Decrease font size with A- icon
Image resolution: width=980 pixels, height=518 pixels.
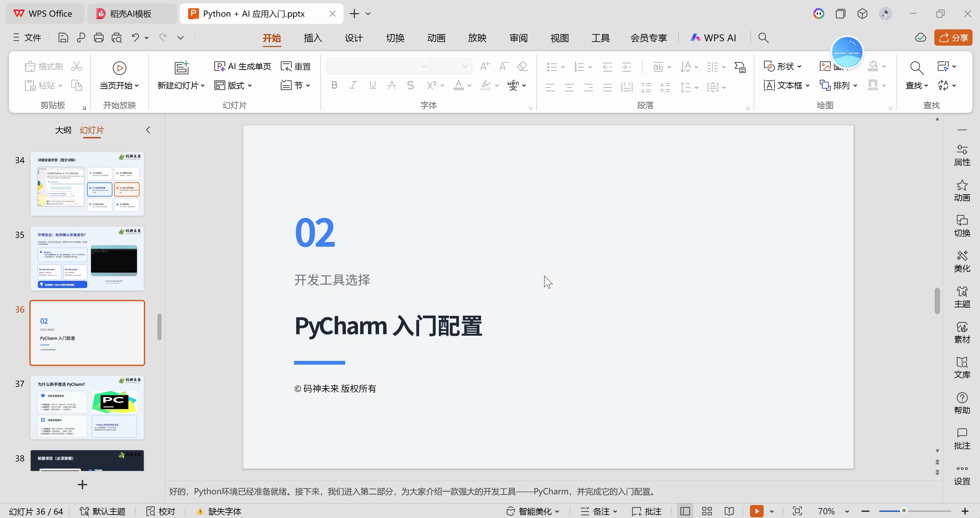[x=504, y=66]
